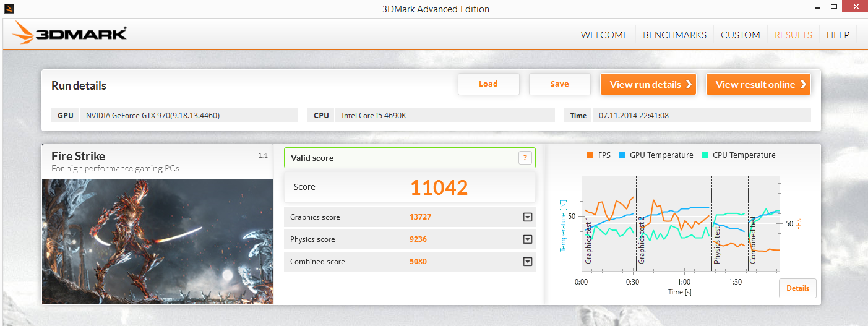Click the For high performance gaming PCs subtitle
Screen dimensions: 868x326
(115, 169)
